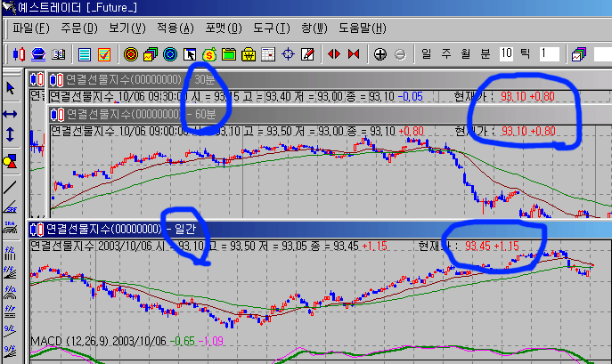Click the red bowtie expand chart icon

(354, 54)
